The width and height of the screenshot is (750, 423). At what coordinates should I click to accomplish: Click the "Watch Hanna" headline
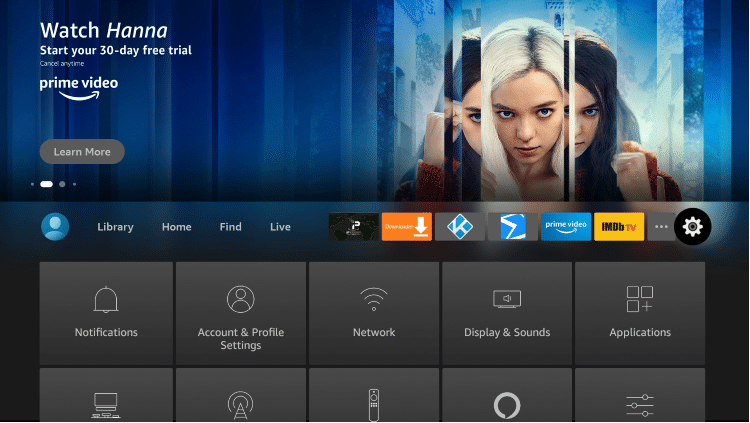[x=104, y=30]
